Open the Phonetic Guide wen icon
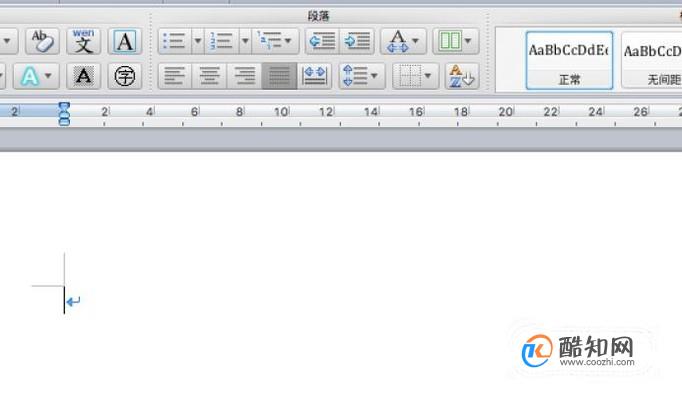The image size is (682, 405). pos(84,41)
